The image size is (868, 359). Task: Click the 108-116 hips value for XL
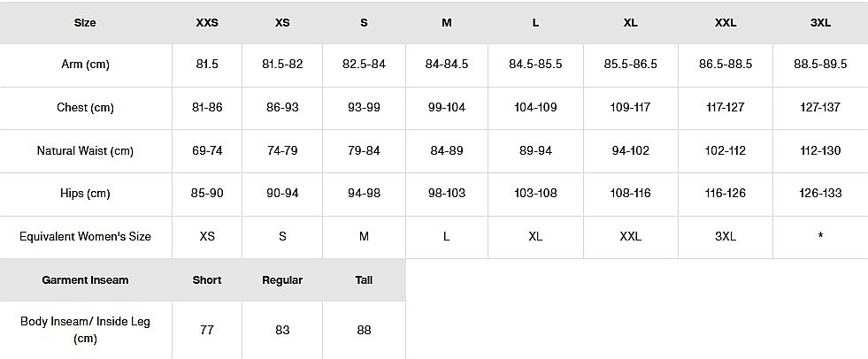(x=630, y=194)
